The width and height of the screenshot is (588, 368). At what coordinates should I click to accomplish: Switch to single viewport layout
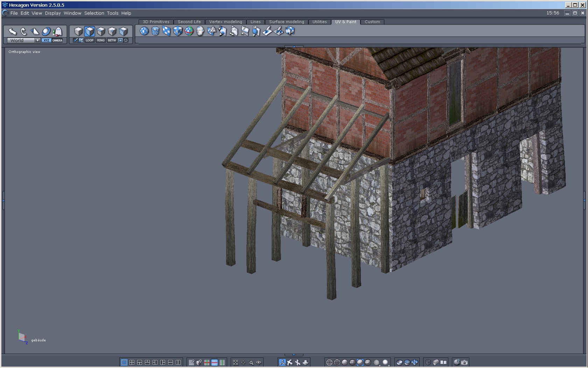(124, 362)
